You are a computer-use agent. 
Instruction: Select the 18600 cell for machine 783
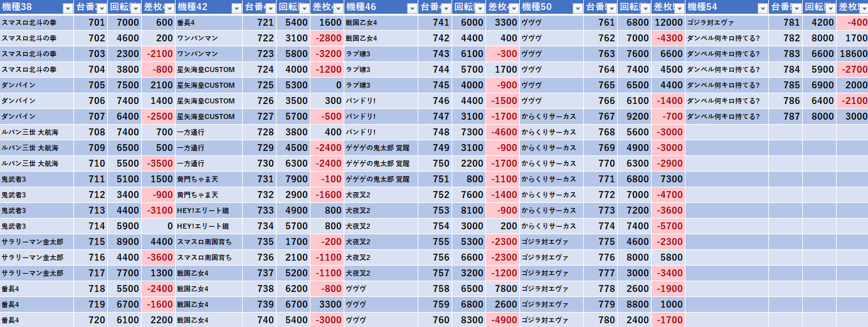tap(852, 54)
